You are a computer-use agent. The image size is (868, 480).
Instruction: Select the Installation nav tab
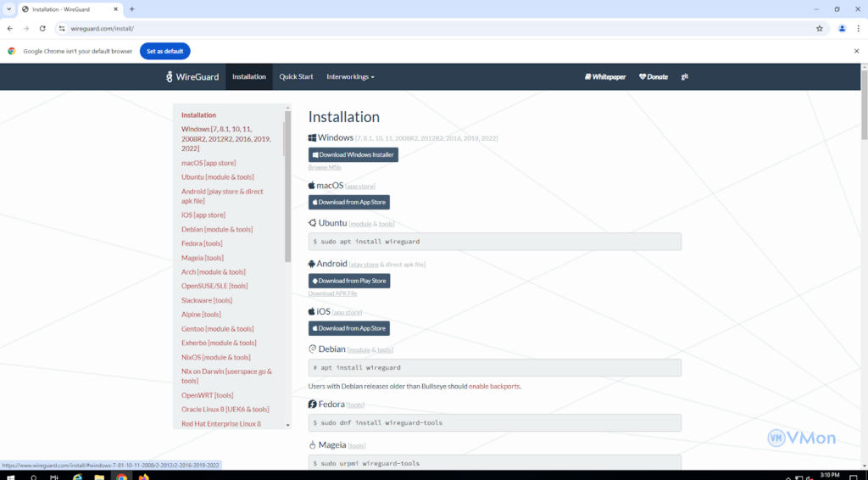(249, 76)
